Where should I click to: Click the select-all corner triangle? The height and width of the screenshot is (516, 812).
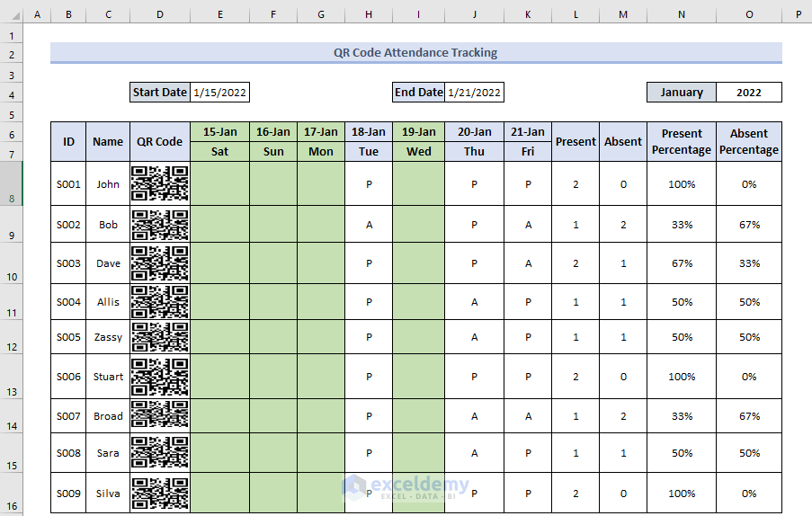tap(15, 15)
